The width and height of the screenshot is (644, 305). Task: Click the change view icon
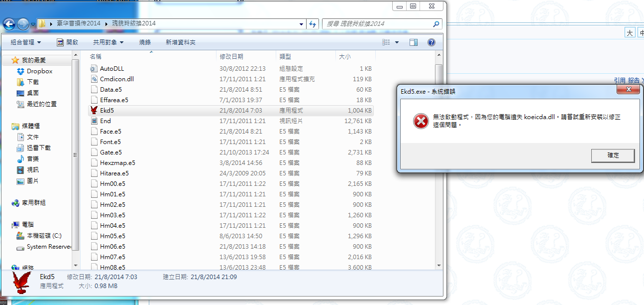387,42
